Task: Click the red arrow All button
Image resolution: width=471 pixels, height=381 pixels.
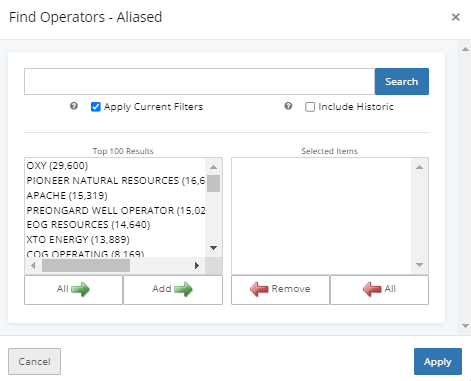Action: tap(379, 290)
